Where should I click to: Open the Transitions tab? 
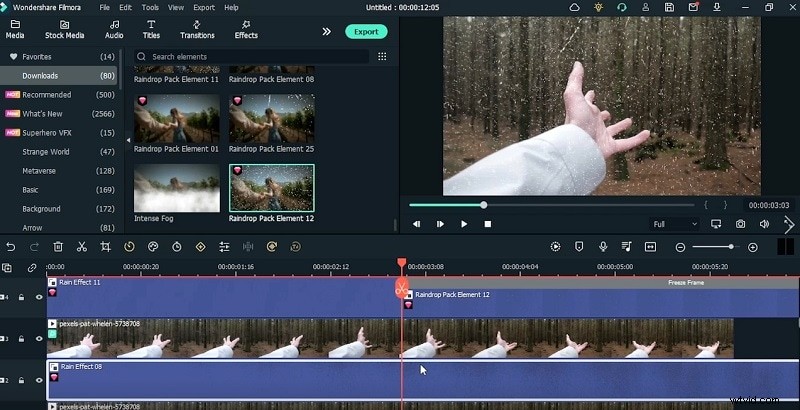coord(197,29)
